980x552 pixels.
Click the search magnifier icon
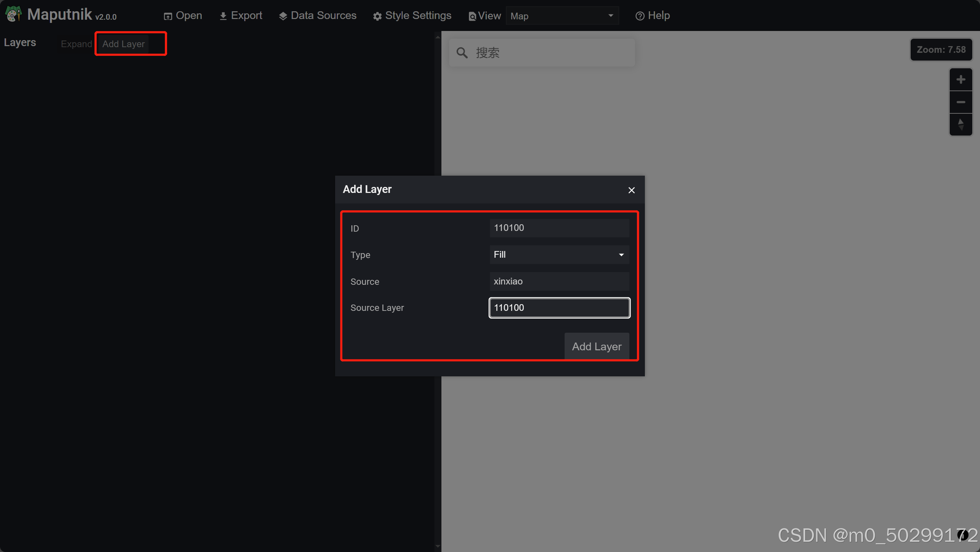pyautogui.click(x=461, y=53)
